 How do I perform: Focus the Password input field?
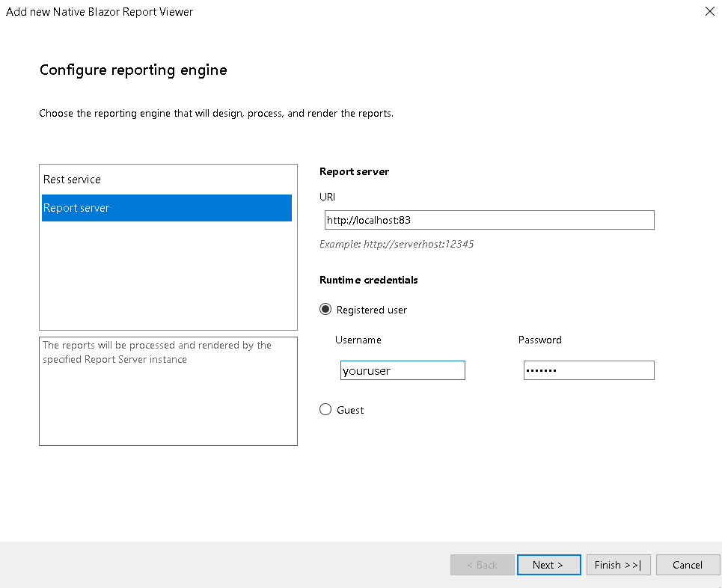coord(589,370)
